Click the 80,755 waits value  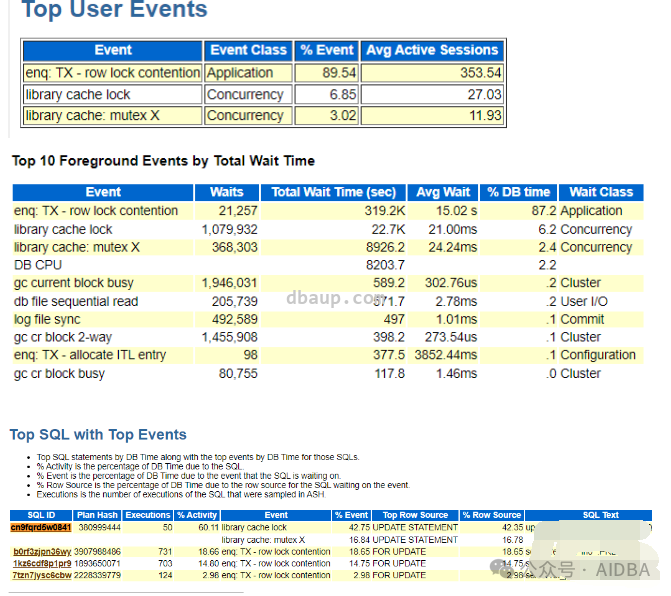point(238,374)
